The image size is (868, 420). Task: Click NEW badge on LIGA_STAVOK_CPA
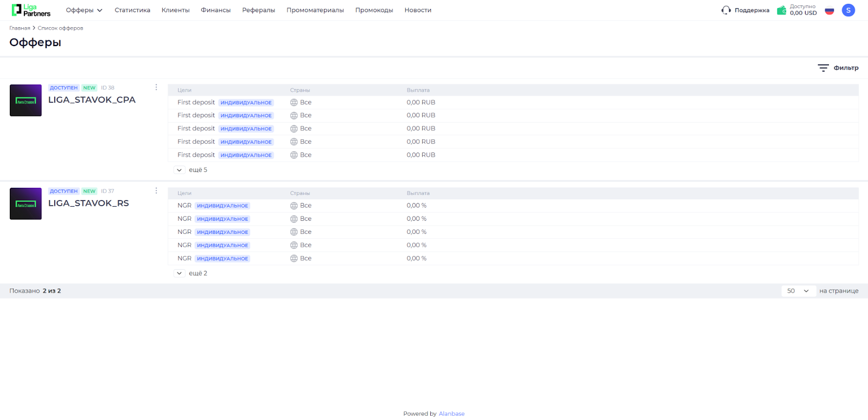point(90,88)
